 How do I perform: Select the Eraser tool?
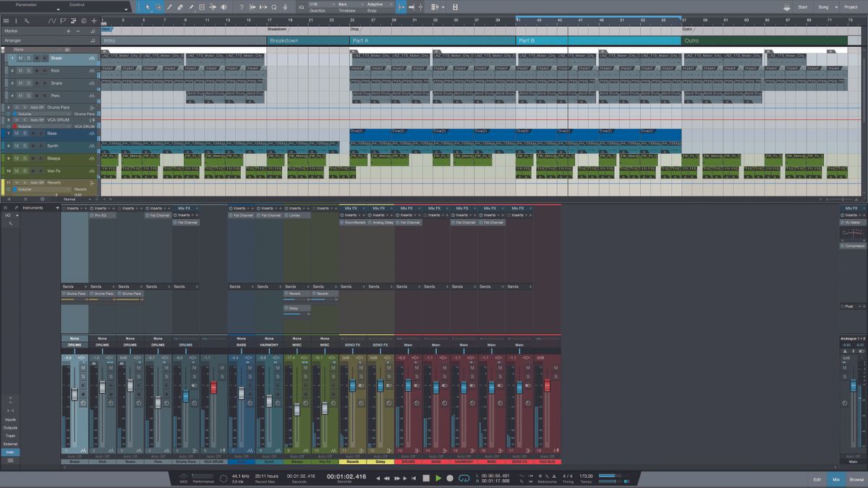coord(180,7)
